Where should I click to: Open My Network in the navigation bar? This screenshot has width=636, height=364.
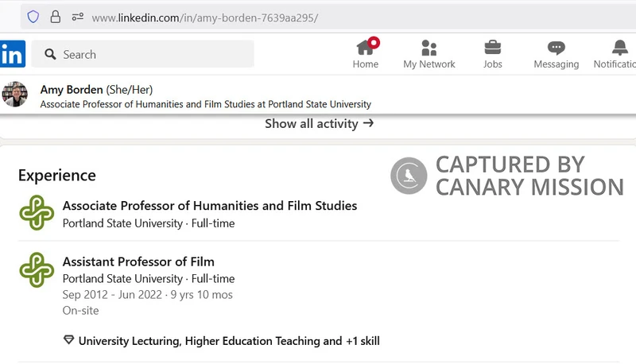pos(429,54)
